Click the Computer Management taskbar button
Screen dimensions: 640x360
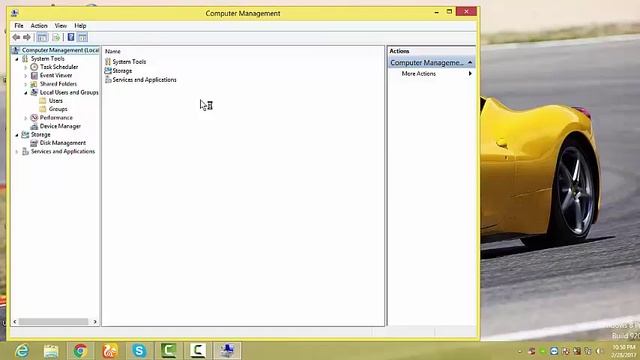tap(227, 351)
